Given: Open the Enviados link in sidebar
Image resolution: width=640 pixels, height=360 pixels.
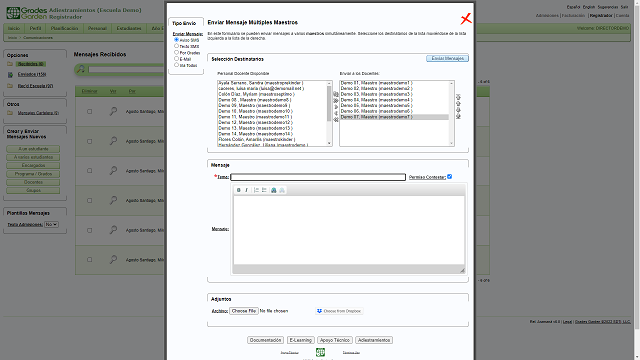Looking at the screenshot, I should [32, 75].
